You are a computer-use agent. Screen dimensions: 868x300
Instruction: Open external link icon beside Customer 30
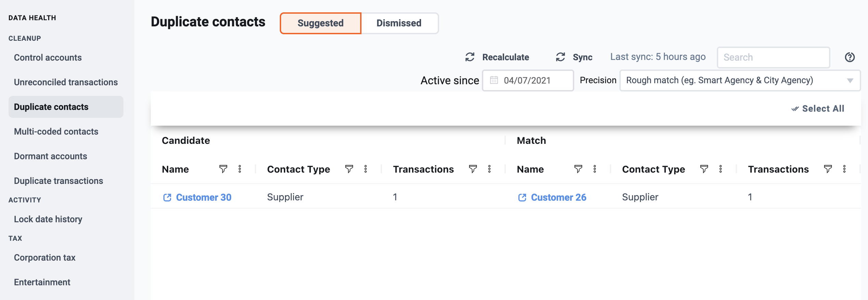[x=167, y=197]
